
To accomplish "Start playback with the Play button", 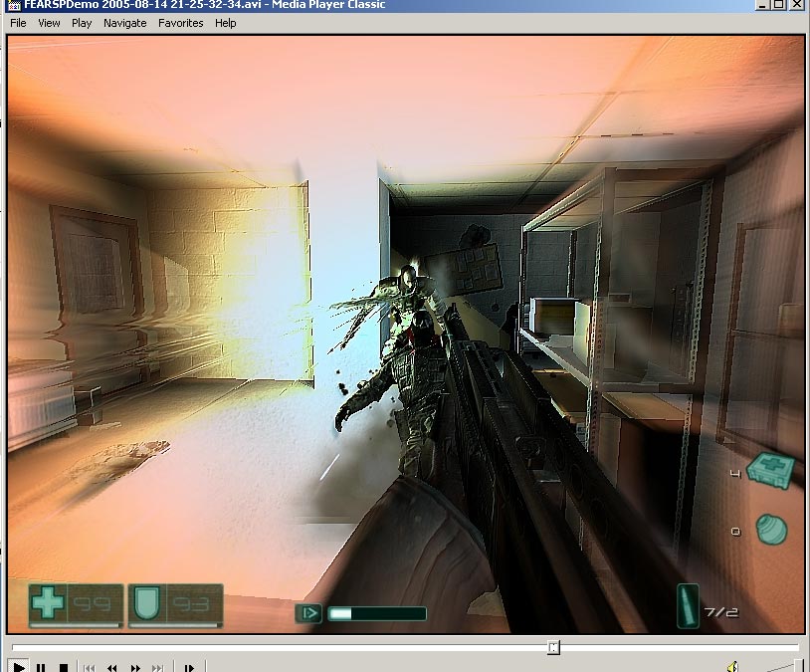I will [18, 667].
